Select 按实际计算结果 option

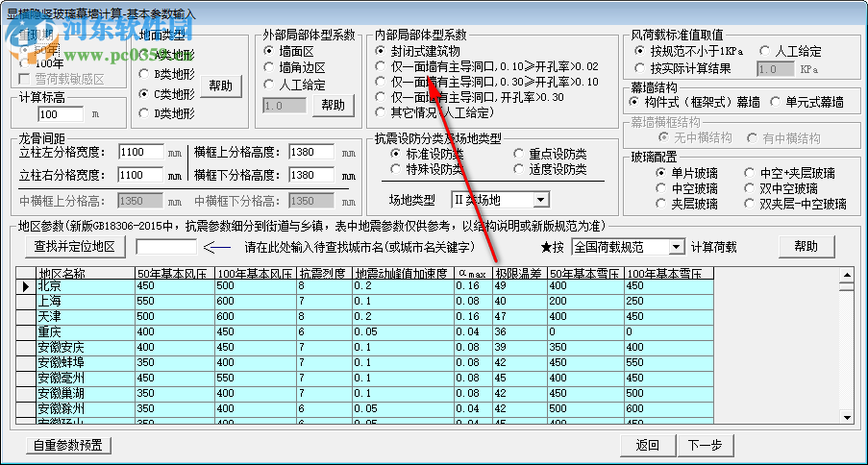pyautogui.click(x=683, y=68)
